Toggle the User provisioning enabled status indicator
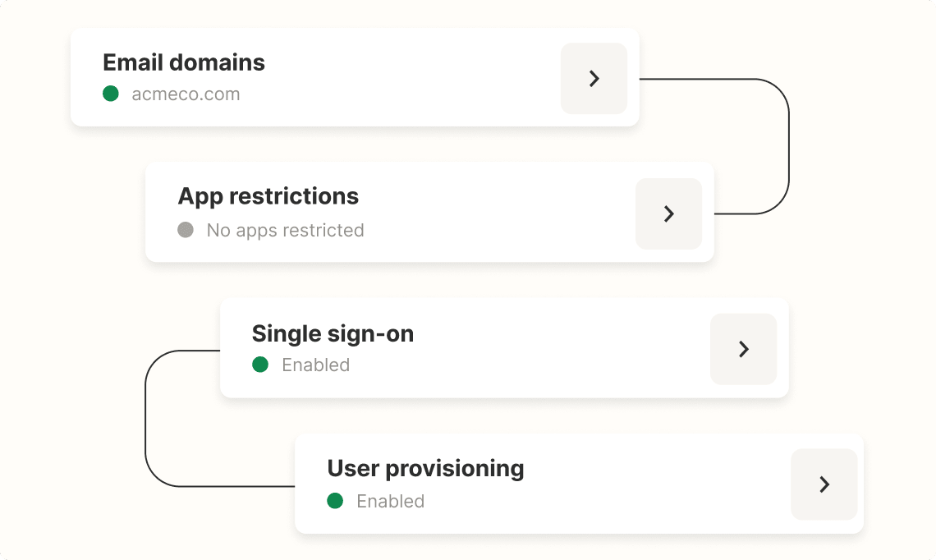The height and width of the screenshot is (560, 936). pos(336,501)
